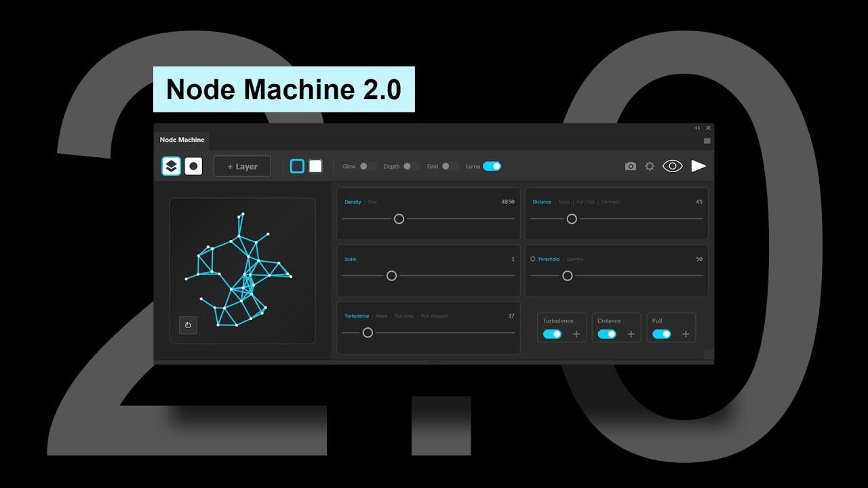
Task: Select the solid circle mode icon
Action: [x=193, y=166]
